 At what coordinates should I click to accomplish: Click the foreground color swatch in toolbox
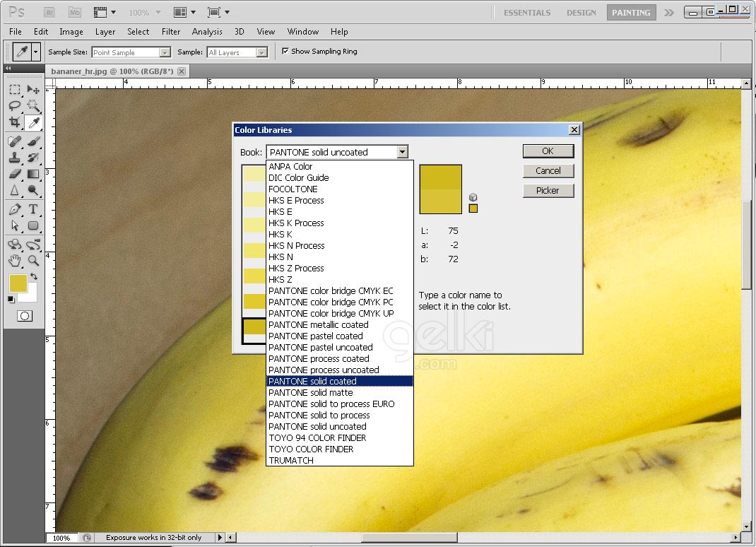coord(18,283)
